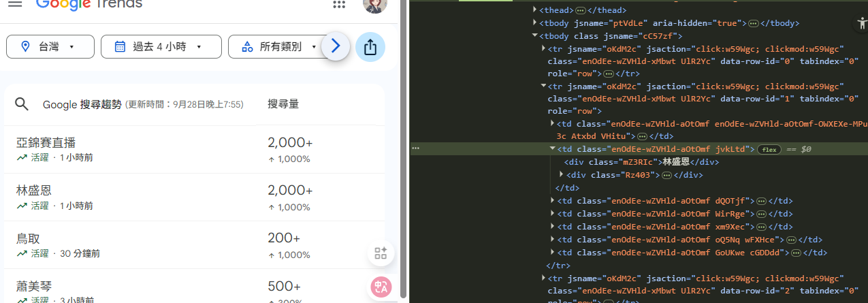Expand the td GoUKwe cGDDdd node
The width and height of the screenshot is (868, 303).
(x=552, y=252)
